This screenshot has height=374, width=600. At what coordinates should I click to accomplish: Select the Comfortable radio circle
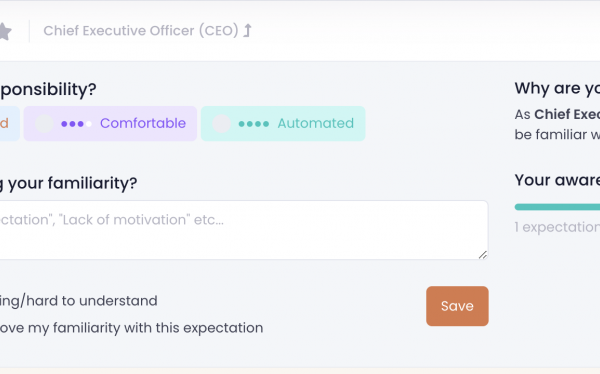[x=44, y=124]
